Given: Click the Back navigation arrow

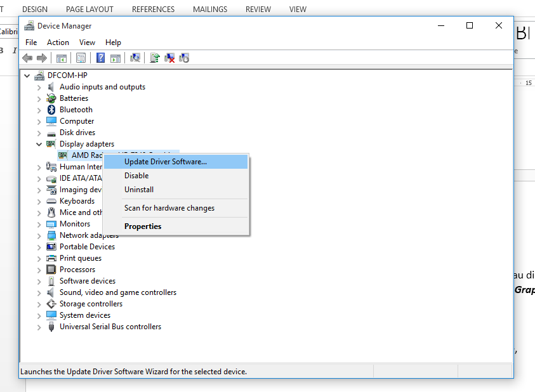Looking at the screenshot, I should coord(27,58).
